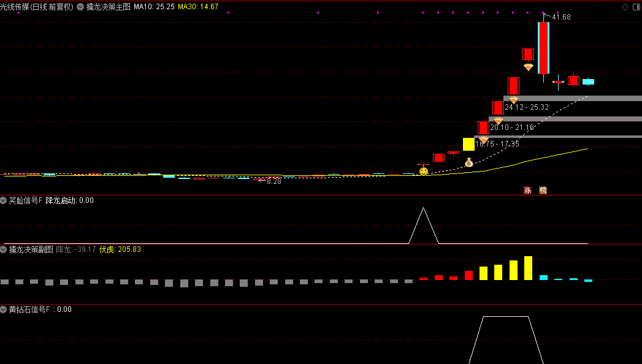This screenshot has height=364, width=642.
Task: Click the topmost yellow diamond signal icon
Action: coord(529,67)
